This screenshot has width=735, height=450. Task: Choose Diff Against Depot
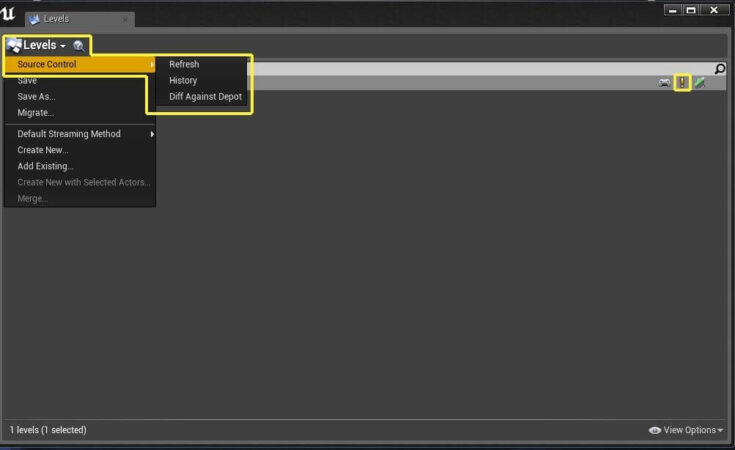[205, 97]
